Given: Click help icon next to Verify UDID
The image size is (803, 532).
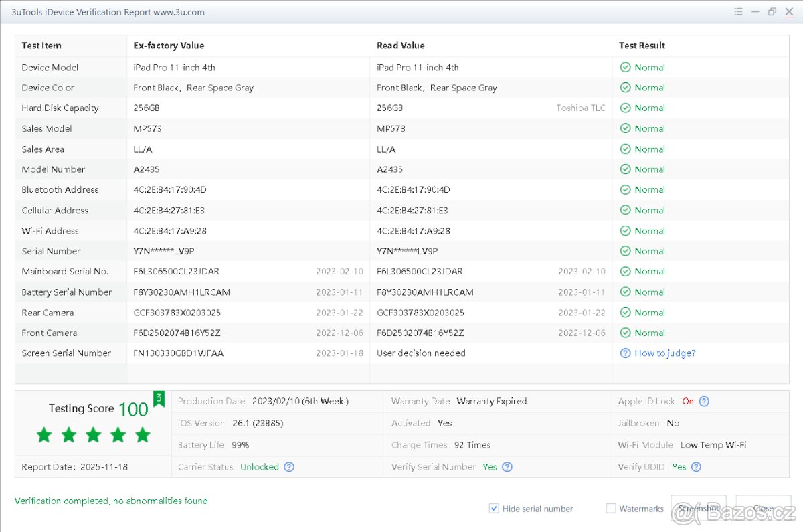Looking at the screenshot, I should coord(696,467).
